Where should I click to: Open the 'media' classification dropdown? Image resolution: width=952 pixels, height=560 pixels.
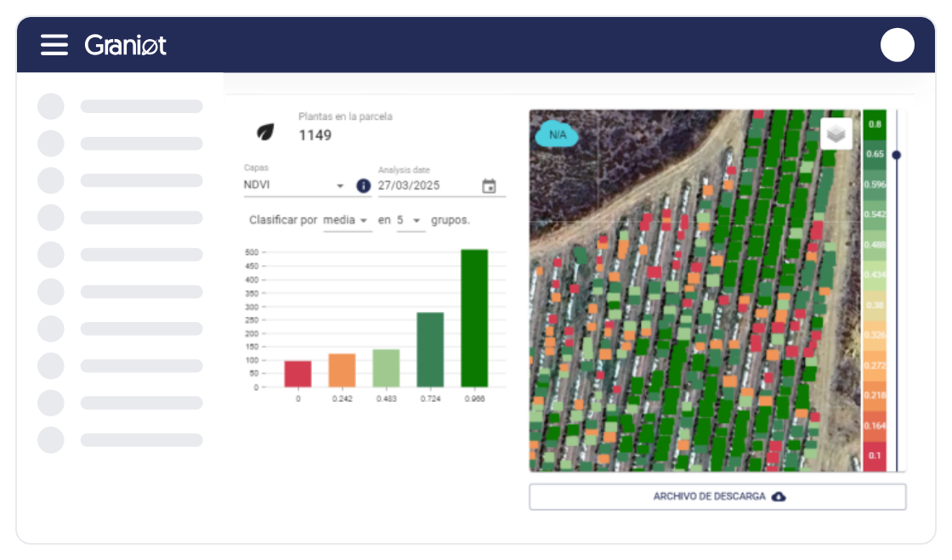point(347,220)
